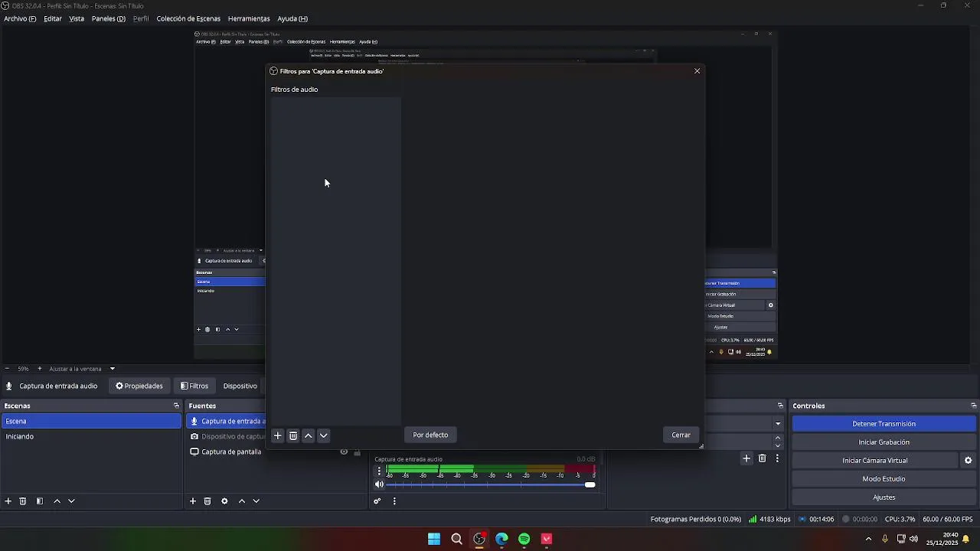Open advanced audio properties gears icon

click(377, 501)
